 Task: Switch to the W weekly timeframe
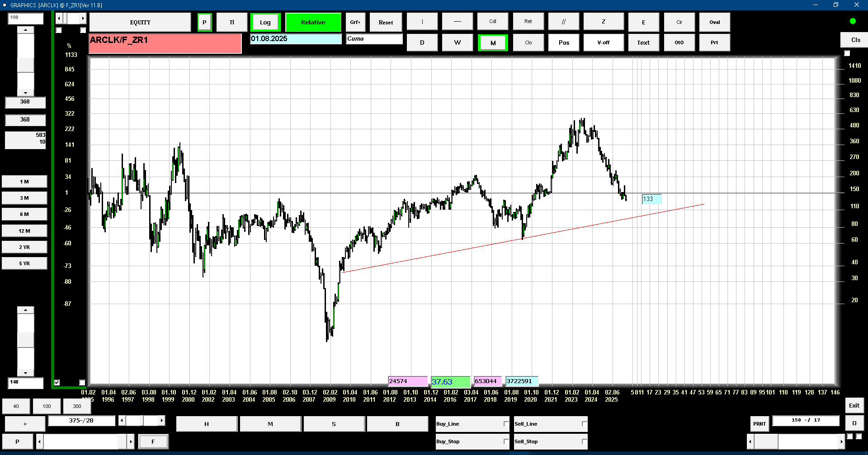458,42
